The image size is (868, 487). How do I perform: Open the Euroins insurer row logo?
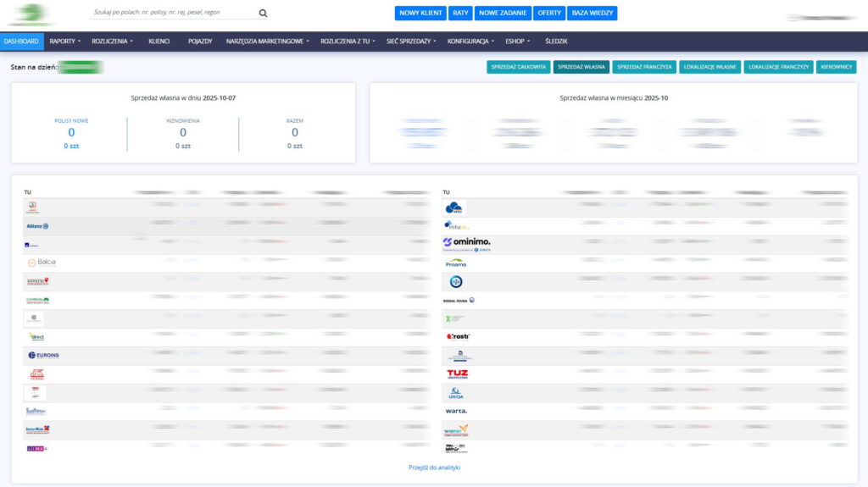[x=43, y=355]
